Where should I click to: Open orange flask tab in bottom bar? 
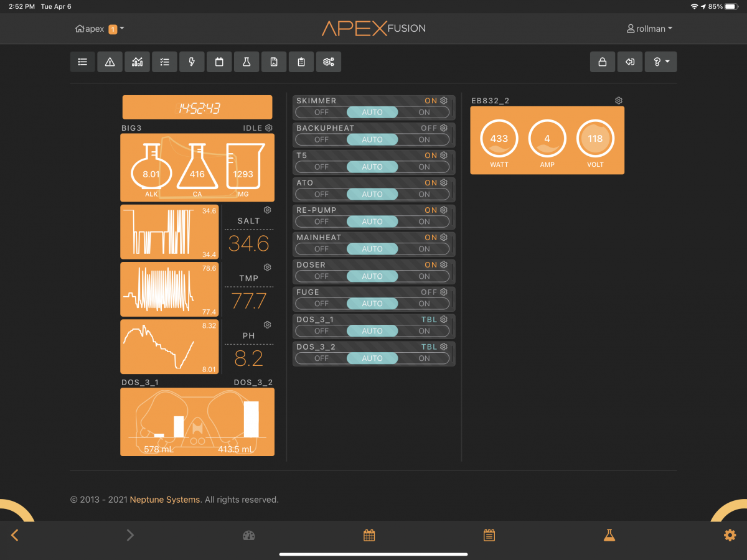[609, 535]
